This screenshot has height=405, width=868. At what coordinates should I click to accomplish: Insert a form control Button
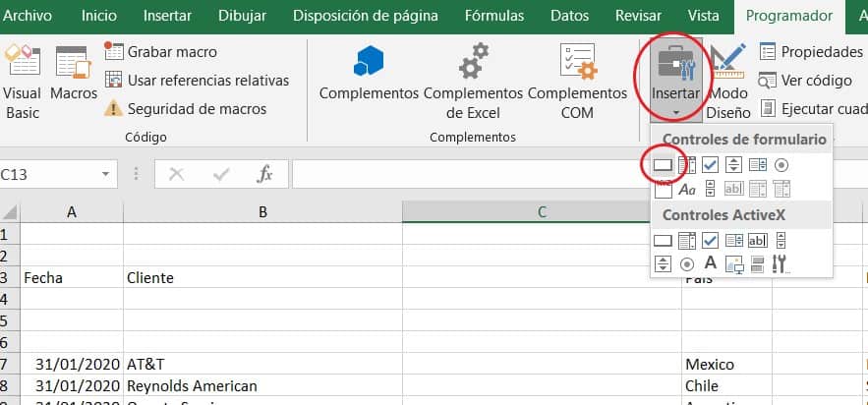663,164
